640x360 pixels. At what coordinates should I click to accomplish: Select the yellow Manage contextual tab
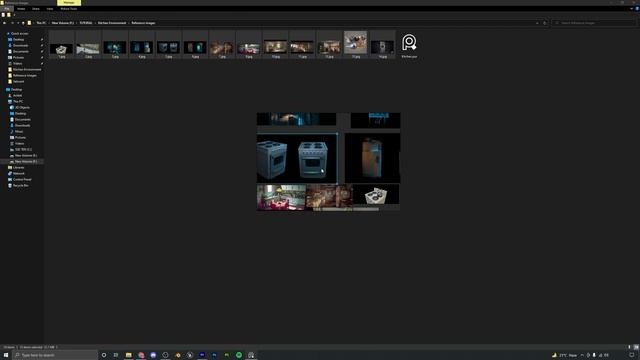click(69, 2)
